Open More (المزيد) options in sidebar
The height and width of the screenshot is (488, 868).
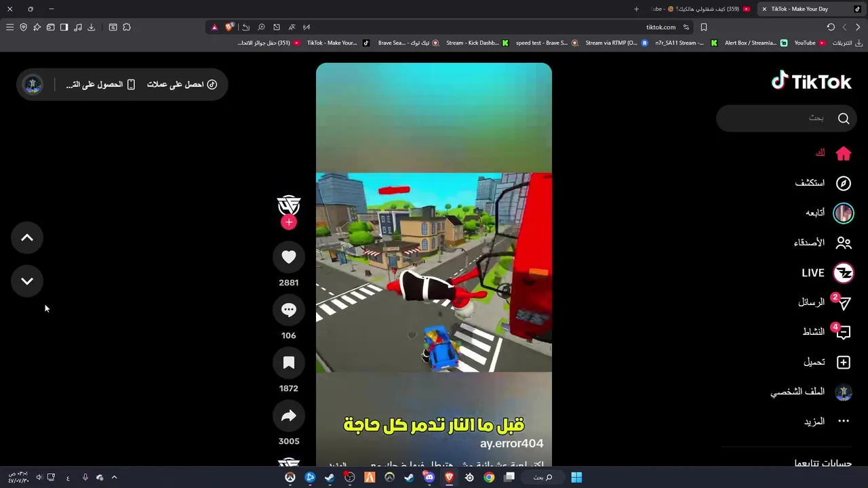[x=827, y=422]
